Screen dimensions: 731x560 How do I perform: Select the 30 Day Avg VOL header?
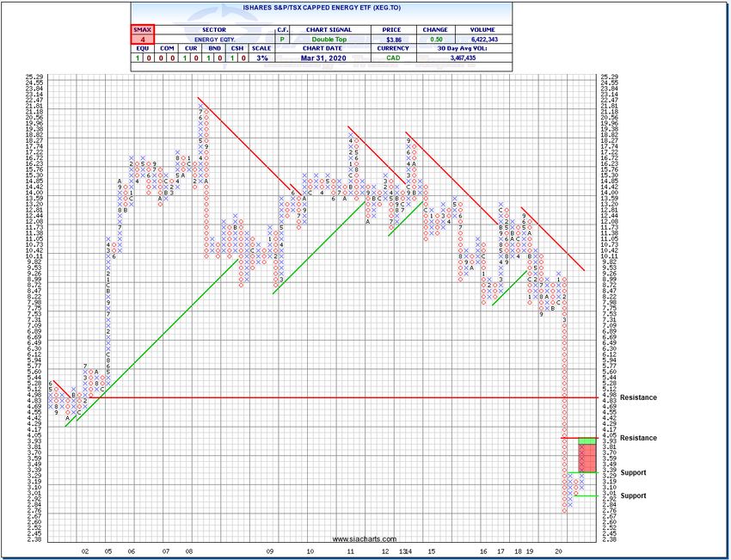pos(464,48)
